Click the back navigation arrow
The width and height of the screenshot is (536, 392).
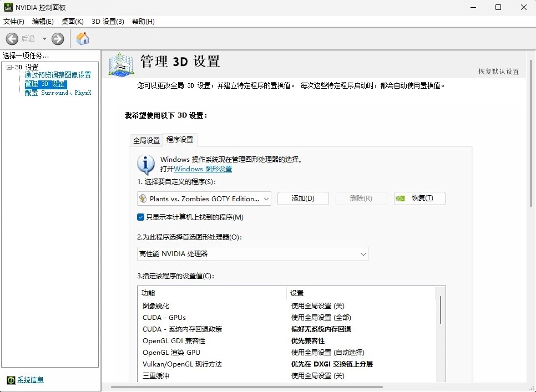pos(12,39)
